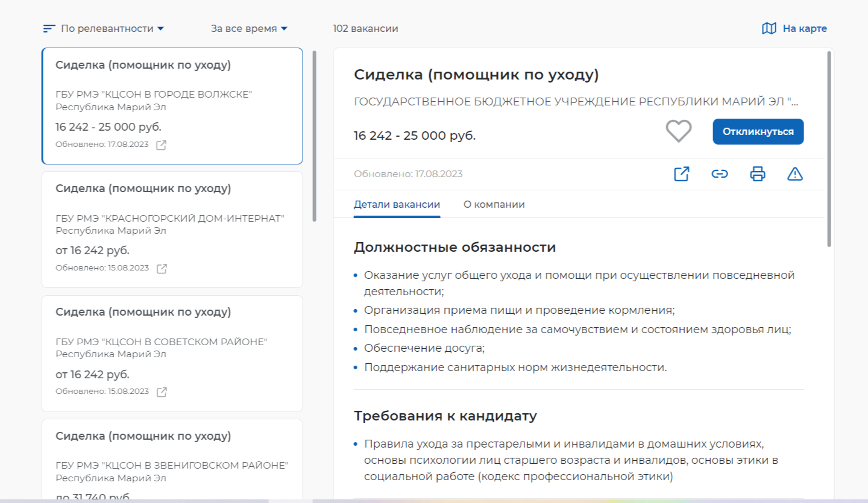Click от 16 242 руб. on КРАСНОГОРСКИЙ ДОМ-ИНТЕРНАТ card
The width and height of the screenshot is (868, 503).
click(92, 251)
